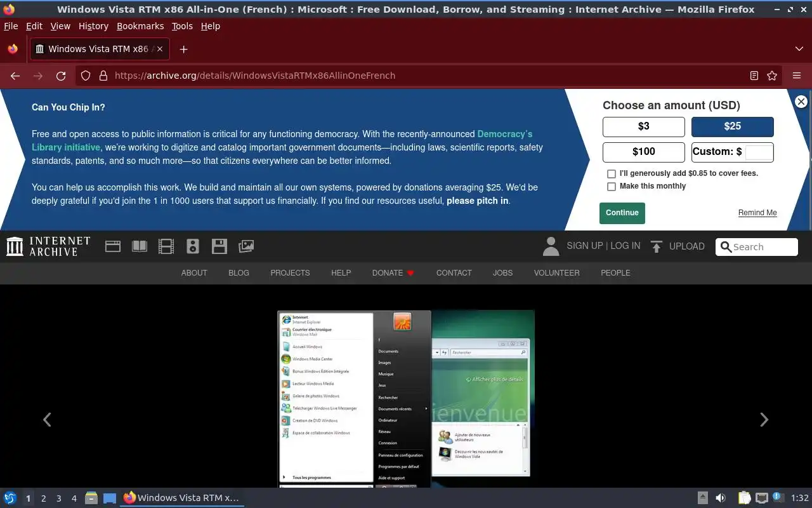Open the View menu
This screenshot has height=508, width=812.
tap(60, 26)
